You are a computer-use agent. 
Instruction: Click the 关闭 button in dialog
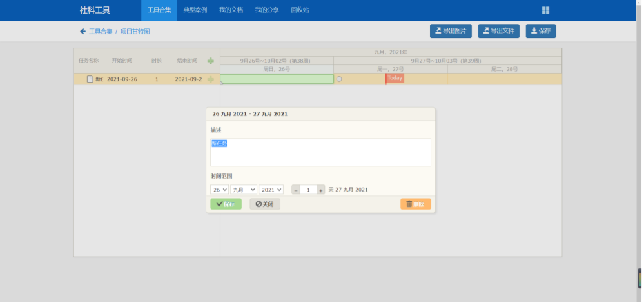coord(266,204)
